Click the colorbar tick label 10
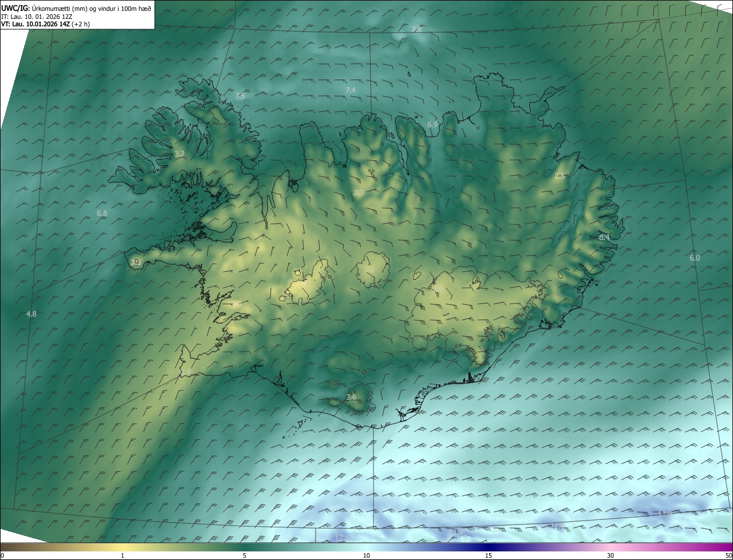This screenshot has width=733, height=560. point(366,556)
